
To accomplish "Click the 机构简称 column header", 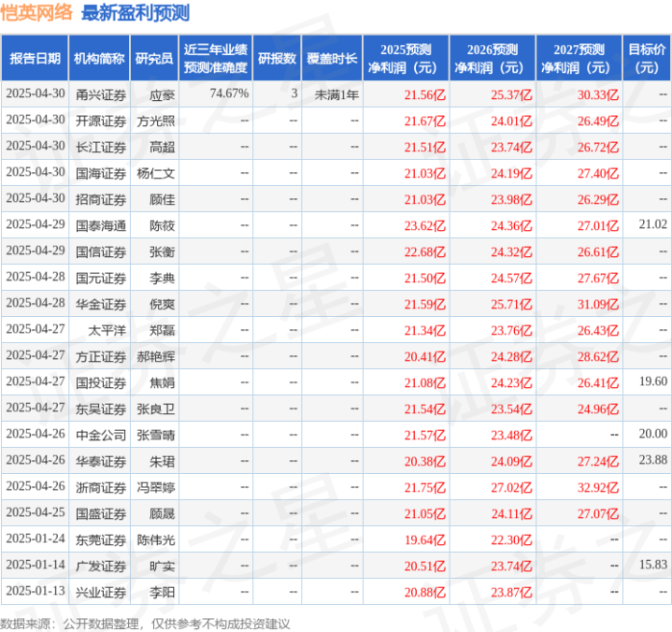I will click(99, 58).
